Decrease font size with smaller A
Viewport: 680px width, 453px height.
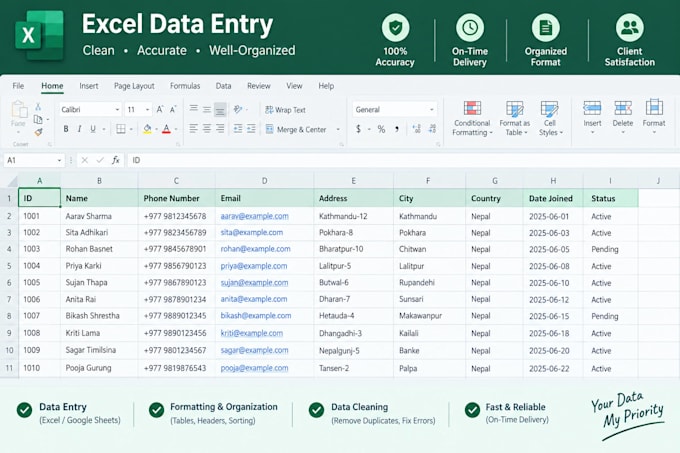point(173,109)
